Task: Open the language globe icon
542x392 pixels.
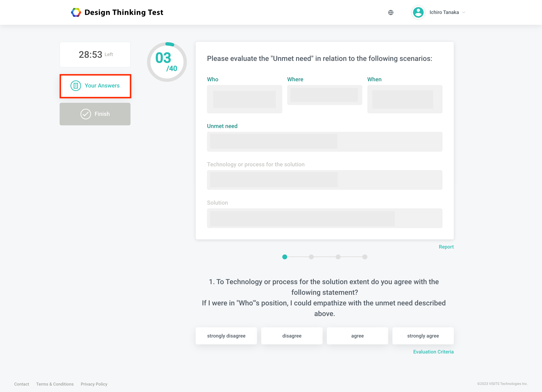Action: (x=390, y=12)
